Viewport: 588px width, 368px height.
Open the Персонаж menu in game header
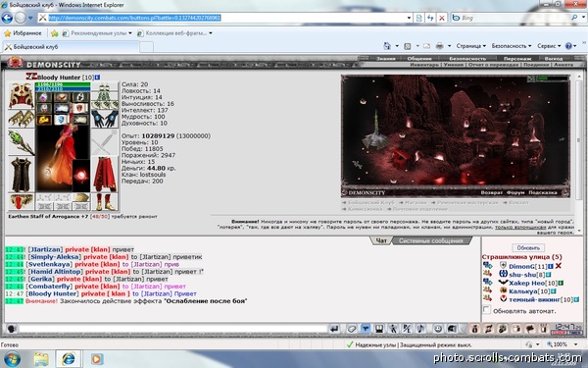click(x=517, y=59)
